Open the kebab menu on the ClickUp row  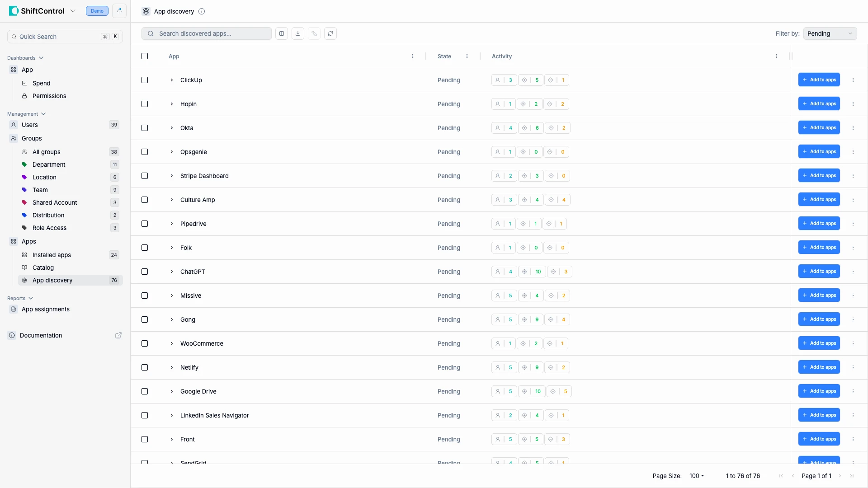point(854,80)
